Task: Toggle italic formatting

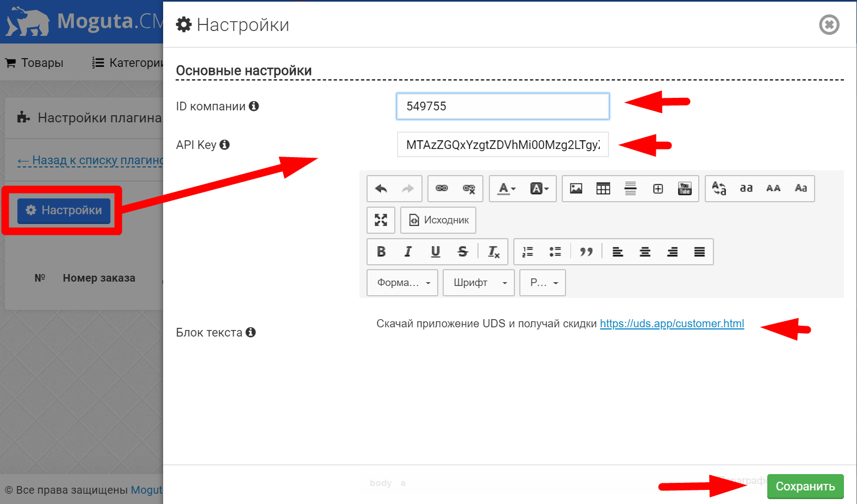Action: (408, 252)
